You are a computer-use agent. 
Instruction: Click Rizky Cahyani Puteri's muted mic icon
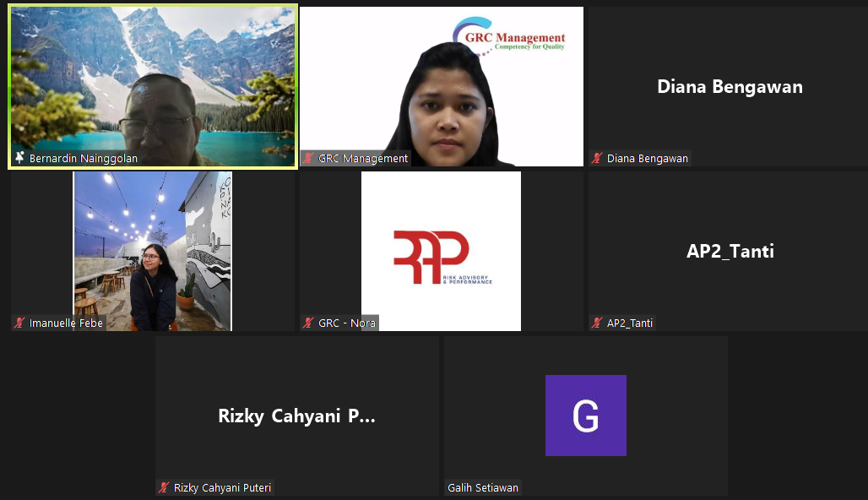click(x=165, y=487)
